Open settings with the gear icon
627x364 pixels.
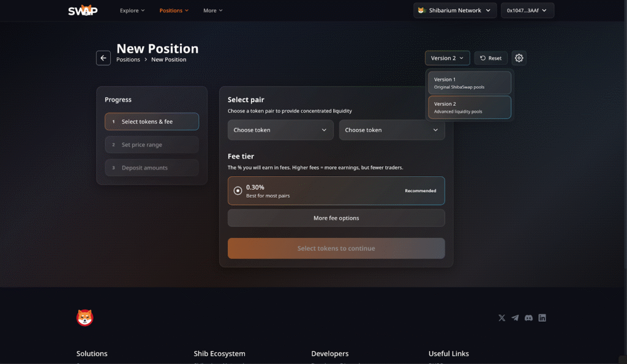519,58
